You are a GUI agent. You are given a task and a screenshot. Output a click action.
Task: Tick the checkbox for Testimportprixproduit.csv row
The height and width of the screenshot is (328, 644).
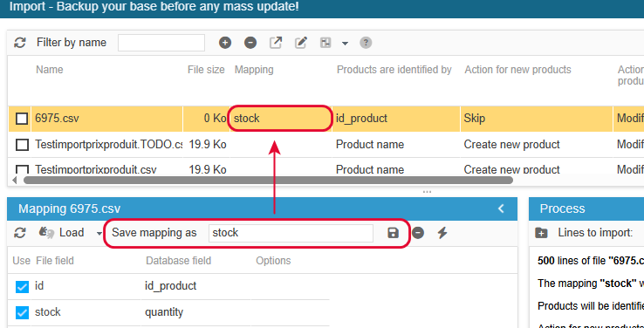point(21,169)
